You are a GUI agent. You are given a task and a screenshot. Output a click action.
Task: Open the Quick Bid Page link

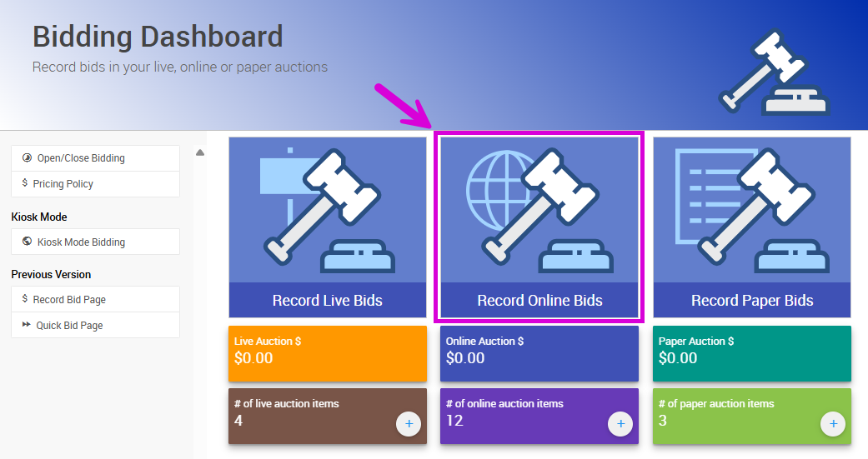tap(69, 325)
